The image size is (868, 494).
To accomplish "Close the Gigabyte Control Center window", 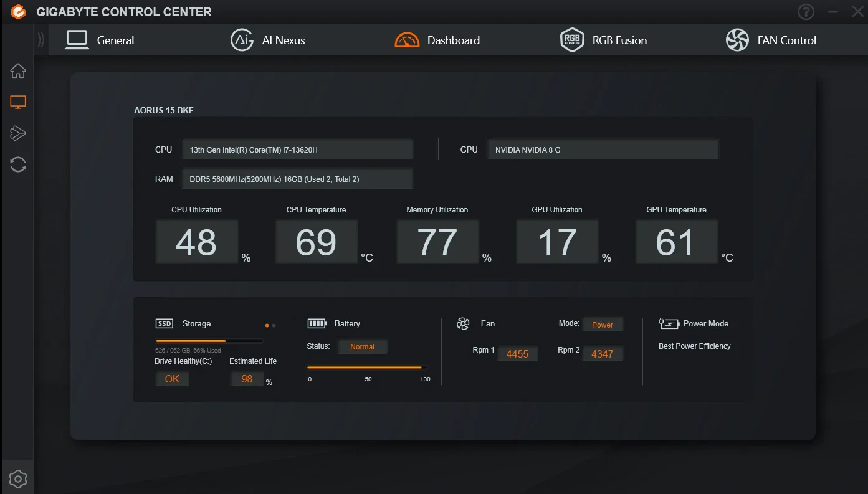I will click(x=857, y=12).
